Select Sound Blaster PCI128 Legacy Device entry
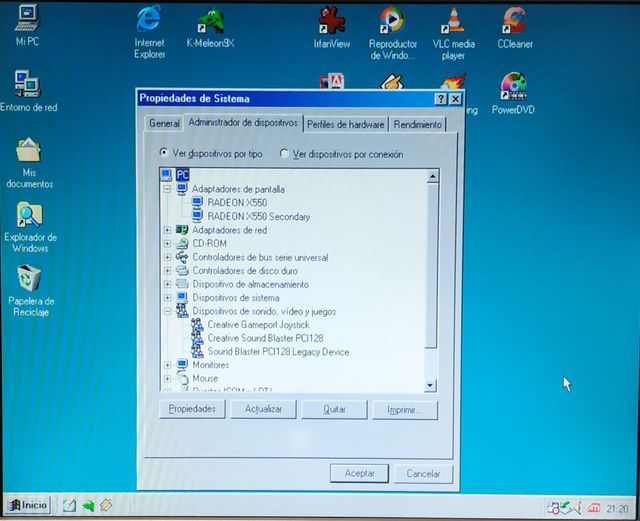The image size is (640, 521). click(278, 352)
